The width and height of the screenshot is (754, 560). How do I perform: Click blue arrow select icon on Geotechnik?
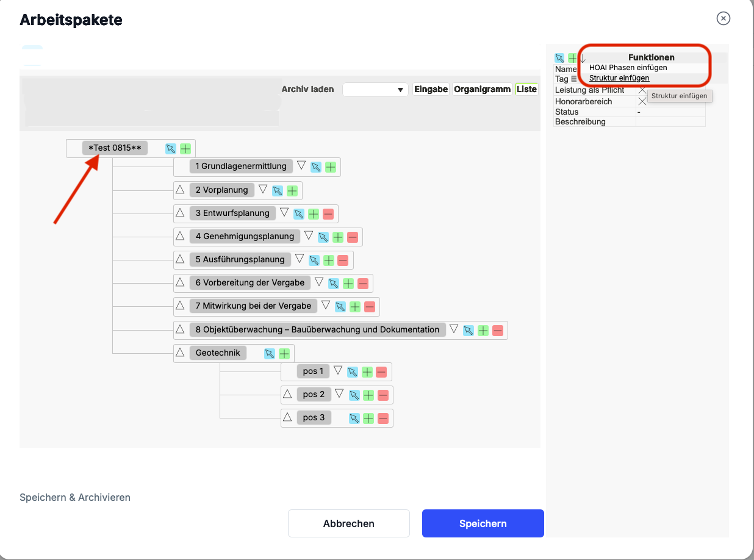pyautogui.click(x=270, y=354)
